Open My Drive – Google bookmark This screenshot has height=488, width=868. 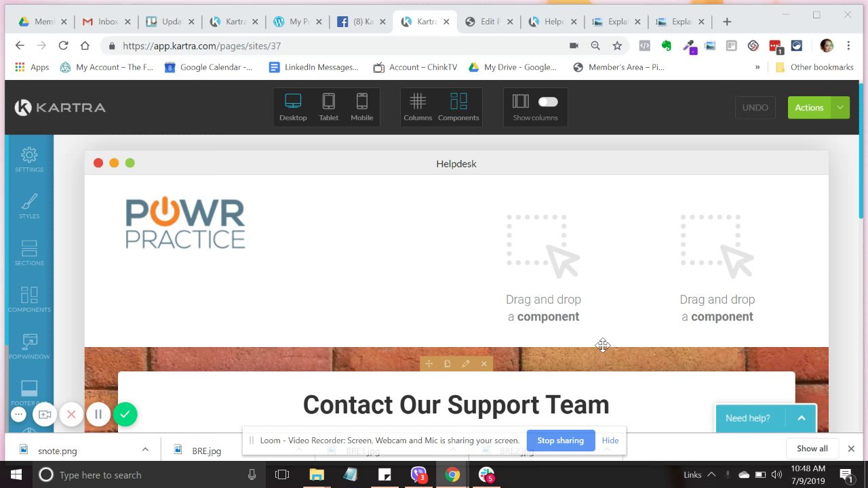pos(512,67)
